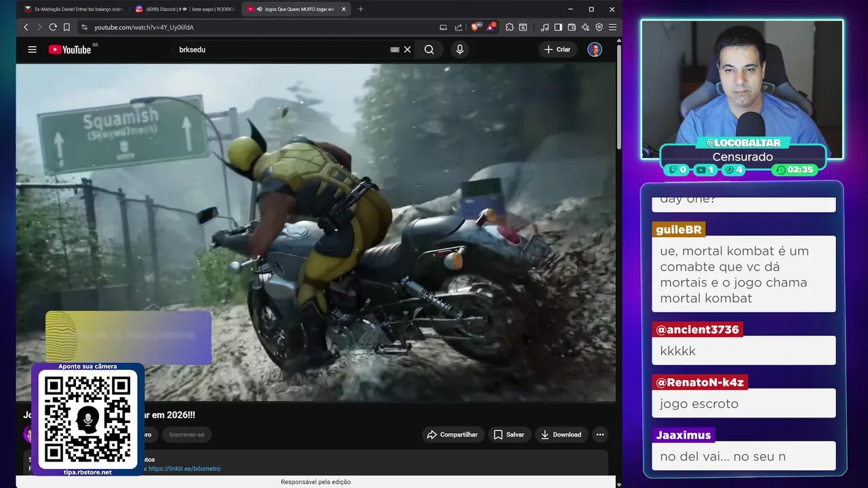Go back in the browser
Viewport: 868px width, 488px height.
[26, 27]
